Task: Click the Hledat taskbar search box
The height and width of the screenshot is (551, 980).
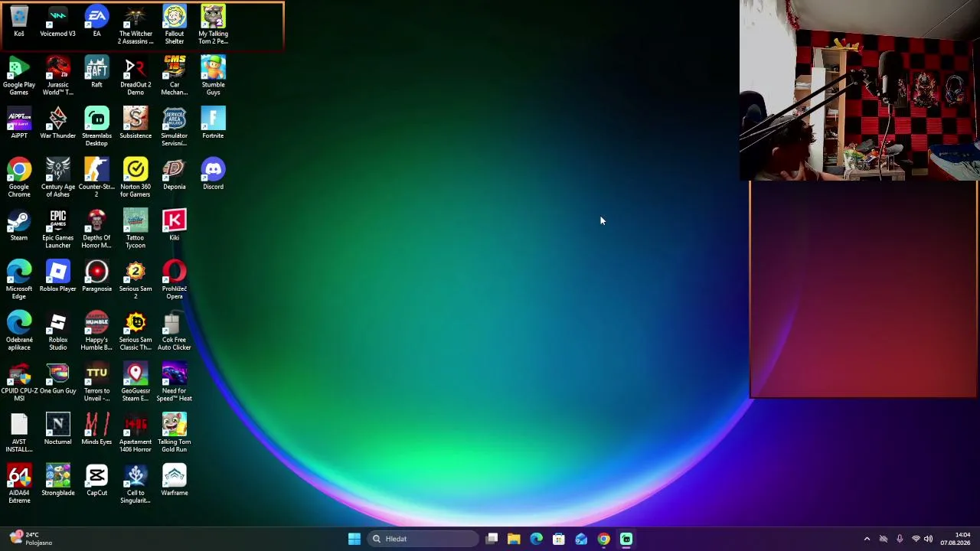Action: [x=423, y=539]
